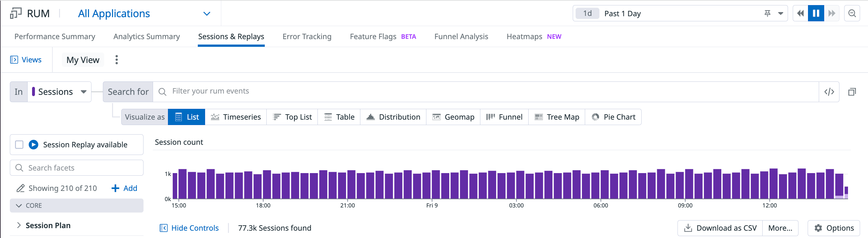Pause live time updates

[x=816, y=13]
